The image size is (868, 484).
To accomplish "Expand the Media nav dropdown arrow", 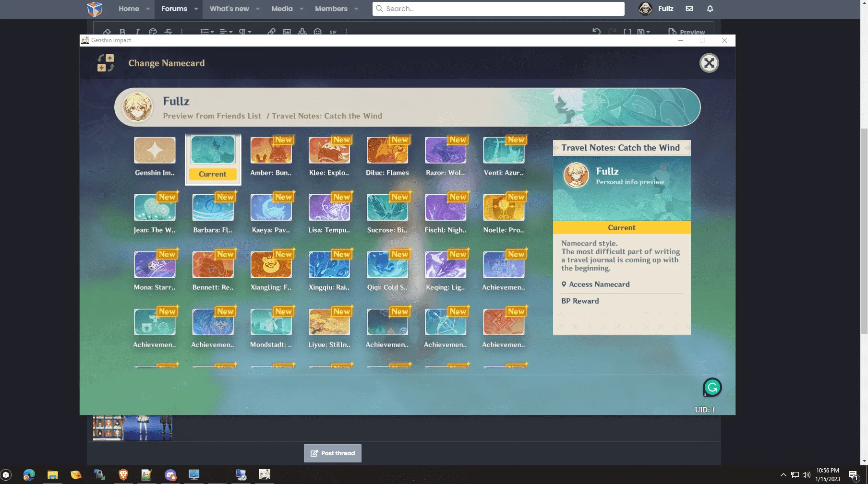I will (x=301, y=9).
